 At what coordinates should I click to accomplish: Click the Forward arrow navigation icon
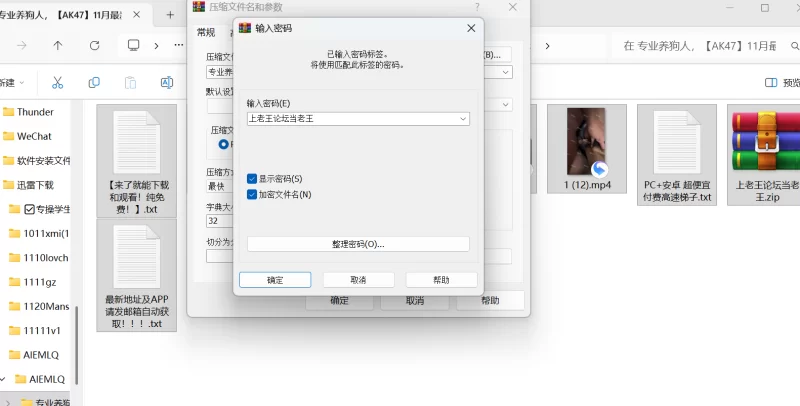pyautogui.click(x=21, y=45)
